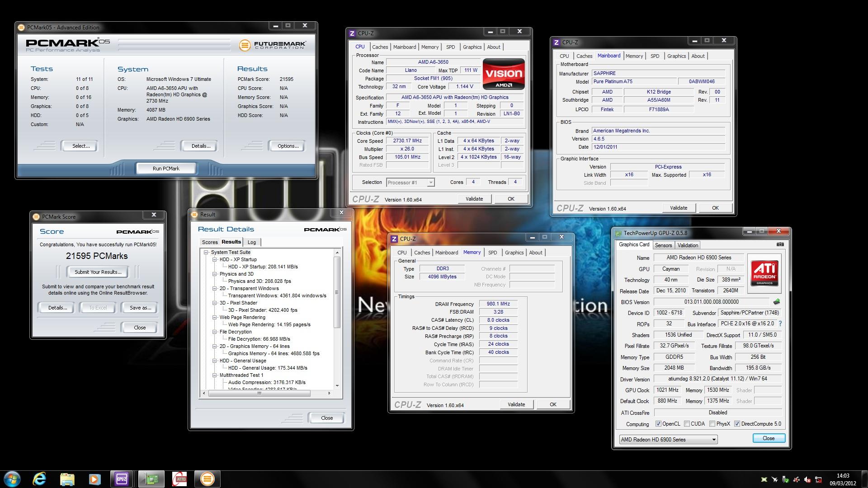Screen dimensions: 868x488
Task: Click the BIOS Version field in GPU-Z
Action: click(711, 302)
